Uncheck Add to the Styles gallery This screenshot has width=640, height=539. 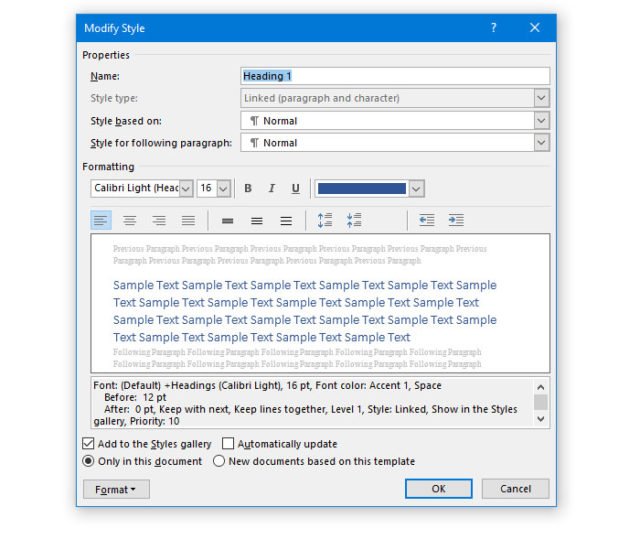[x=88, y=444]
